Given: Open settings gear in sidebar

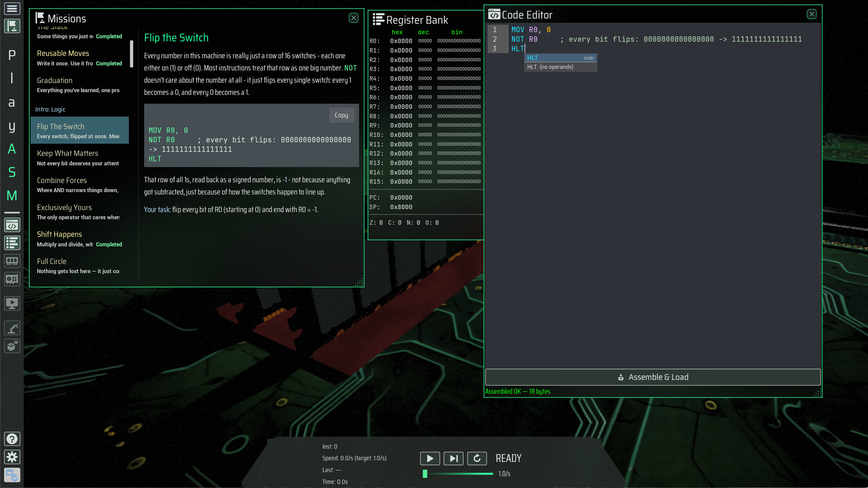Looking at the screenshot, I should [12, 457].
